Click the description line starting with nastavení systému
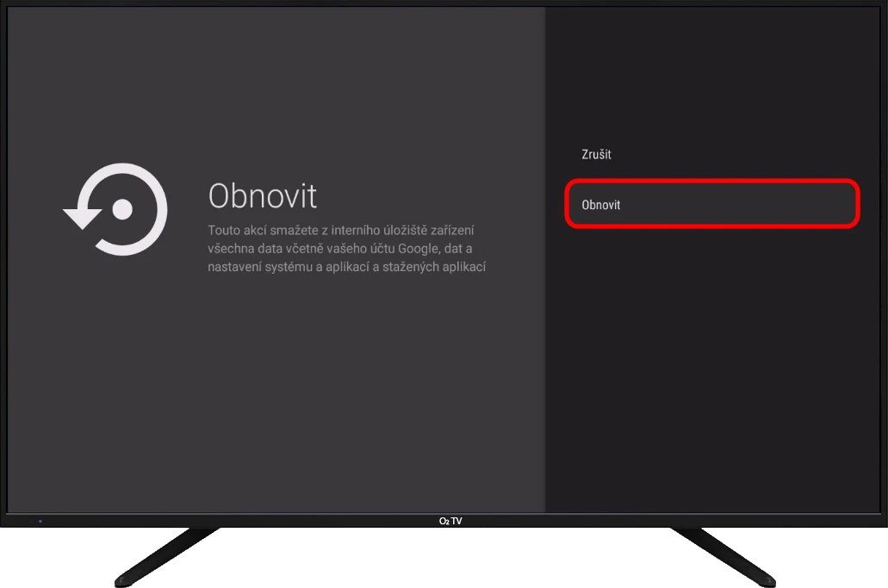Screen dimensions: 888x588 [346, 267]
